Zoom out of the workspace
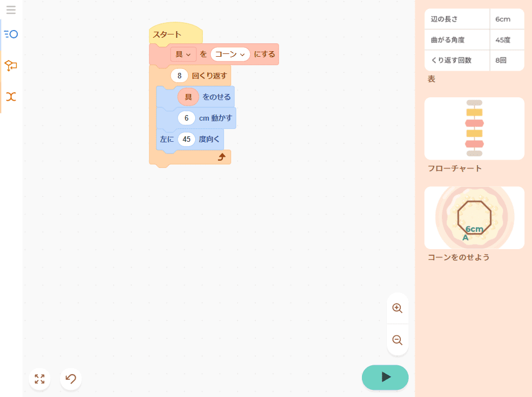This screenshot has height=397, width=532. (397, 340)
